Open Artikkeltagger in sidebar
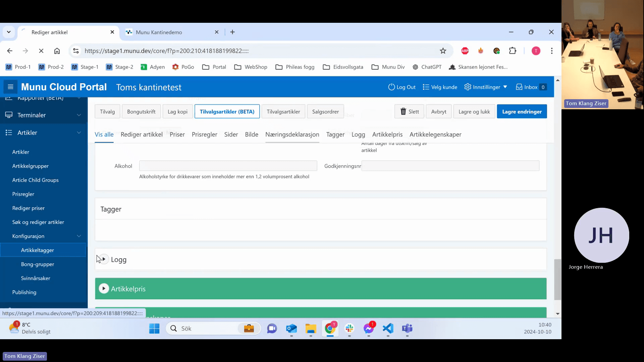 coord(43,250)
